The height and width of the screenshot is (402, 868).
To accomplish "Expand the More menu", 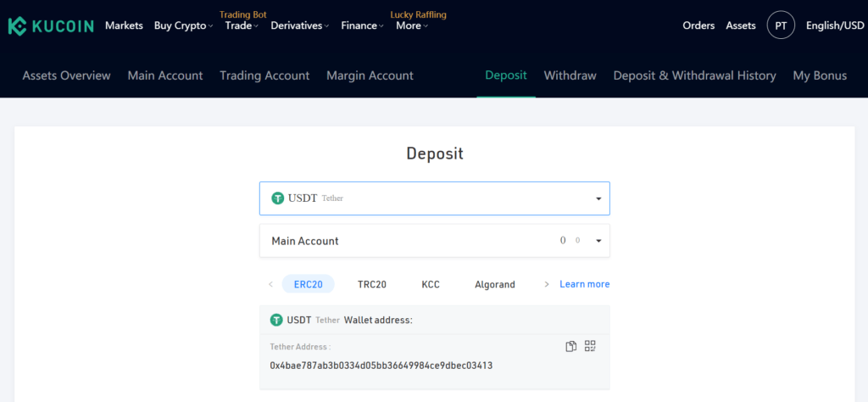I will pyautogui.click(x=412, y=25).
